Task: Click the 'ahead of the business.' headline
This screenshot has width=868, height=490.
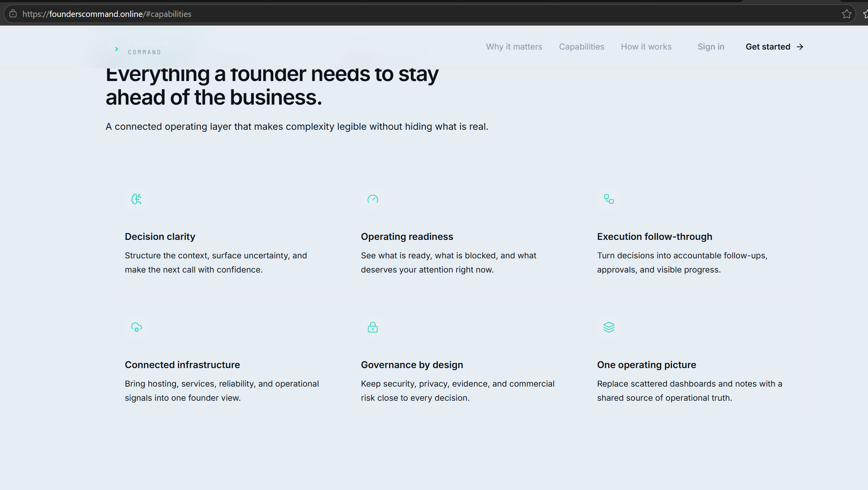Action: pos(214,98)
